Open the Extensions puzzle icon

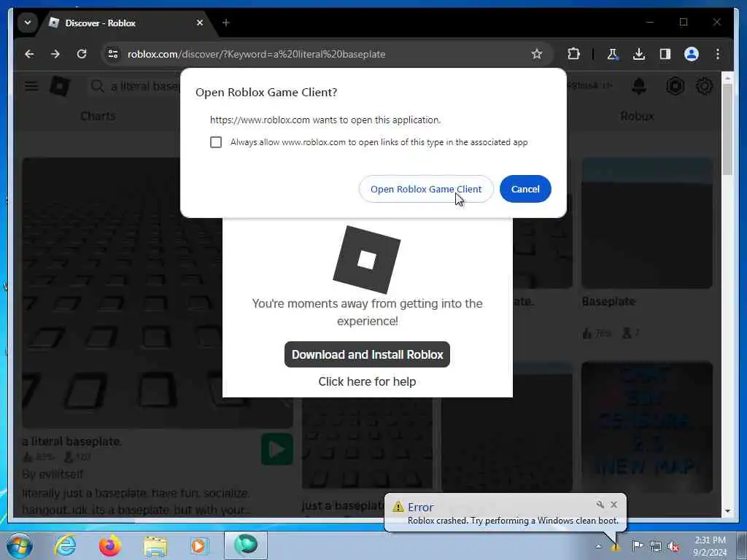click(x=574, y=54)
